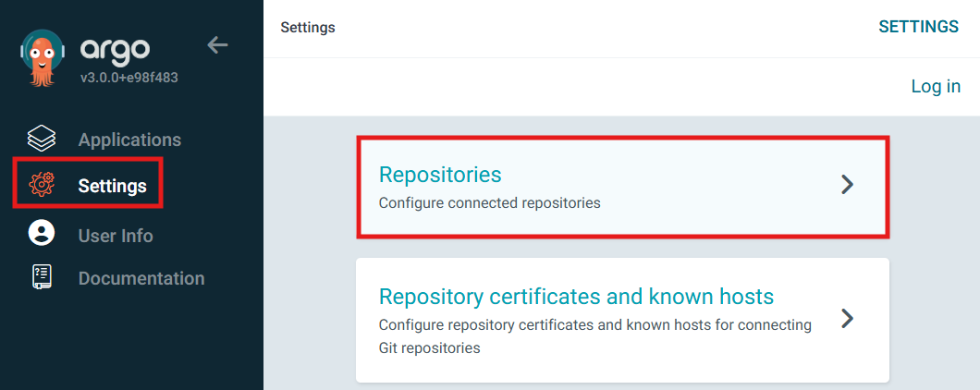Open User Info page
The height and width of the screenshot is (390, 980).
[116, 236]
